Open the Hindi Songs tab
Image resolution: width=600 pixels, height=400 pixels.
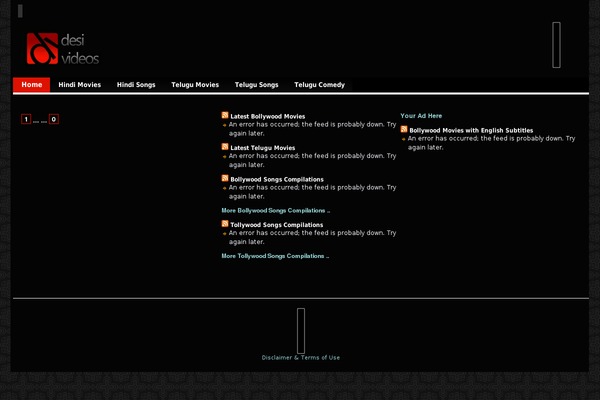(x=136, y=85)
